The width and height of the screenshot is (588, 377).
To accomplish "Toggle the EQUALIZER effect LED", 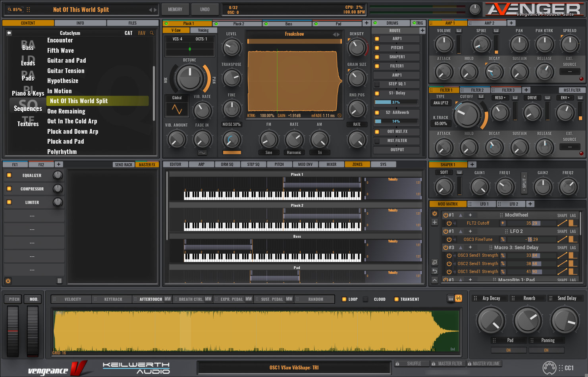I will pos(9,175).
